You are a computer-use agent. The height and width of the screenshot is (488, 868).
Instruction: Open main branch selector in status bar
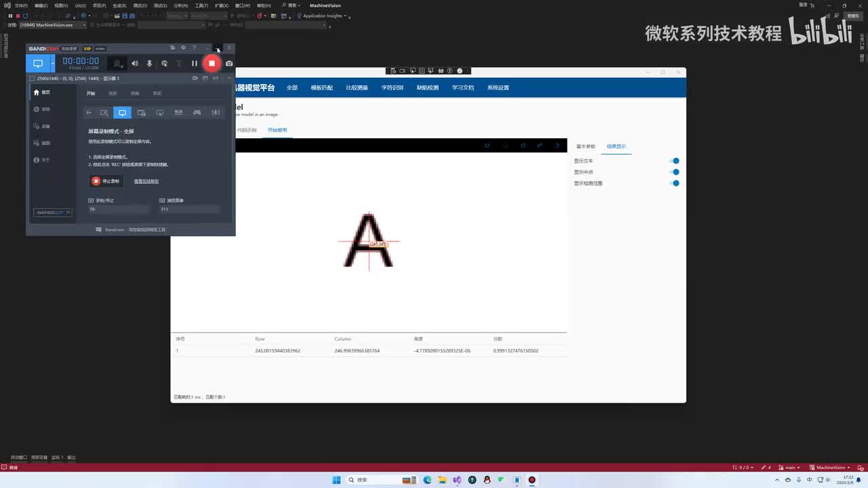[789, 468]
